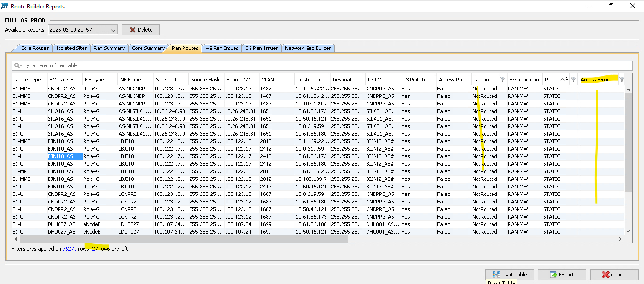The width and height of the screenshot is (644, 284).
Task: Click filter funnel beside the sorted Ro... column
Action: (573, 80)
